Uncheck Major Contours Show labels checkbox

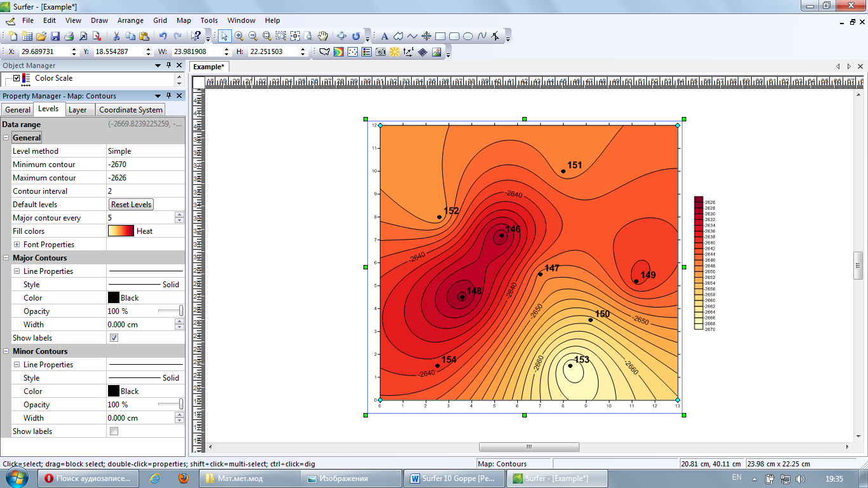click(114, 338)
